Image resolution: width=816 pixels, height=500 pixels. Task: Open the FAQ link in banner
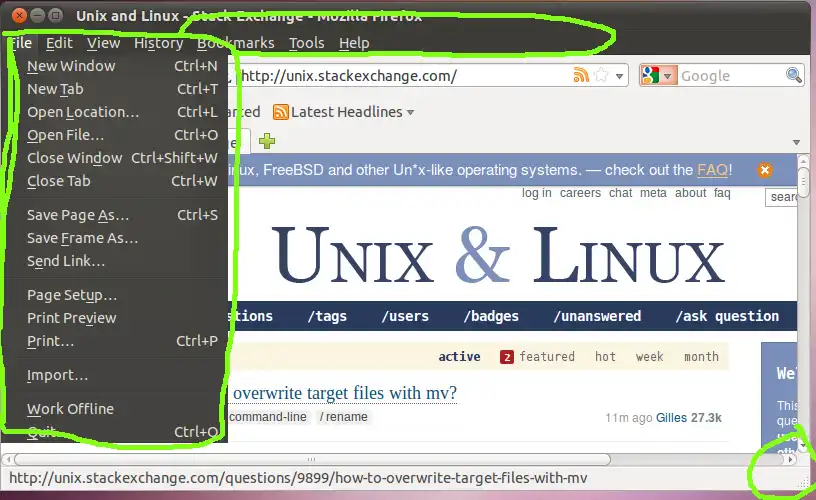coord(712,170)
